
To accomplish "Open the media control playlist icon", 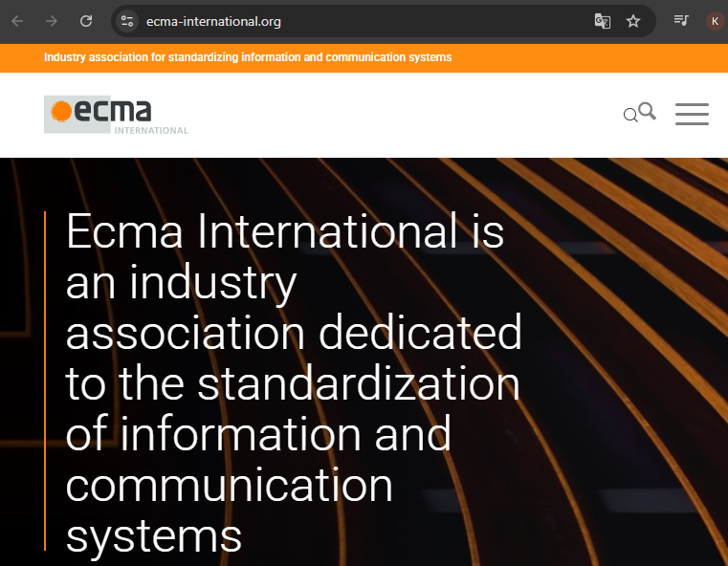I will click(x=681, y=20).
